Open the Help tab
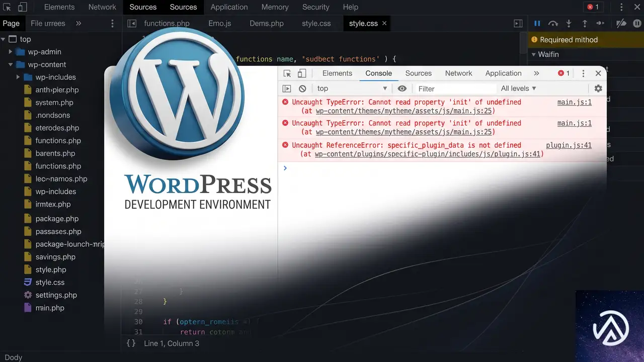 click(351, 7)
